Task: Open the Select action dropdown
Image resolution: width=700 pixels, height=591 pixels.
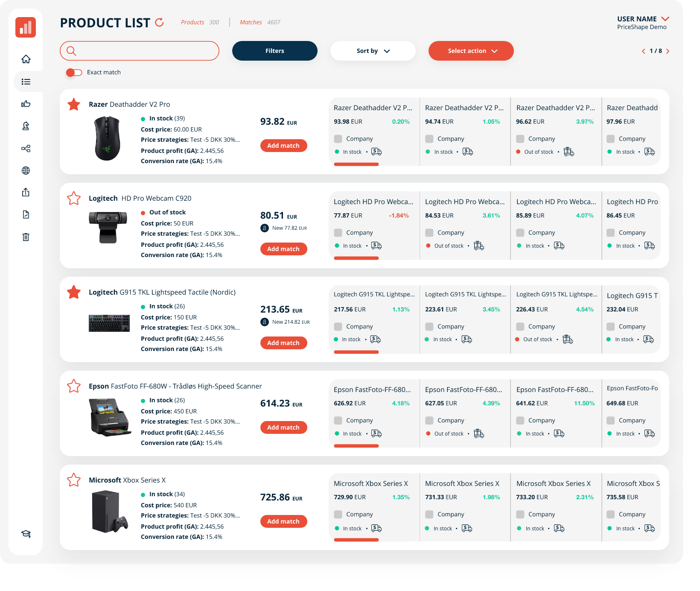Action: [471, 51]
